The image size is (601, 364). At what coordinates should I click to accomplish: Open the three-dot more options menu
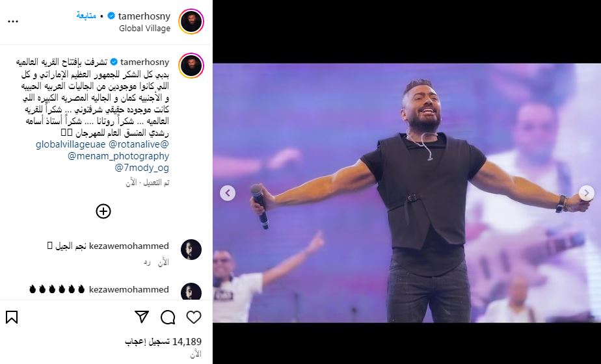[13, 21]
